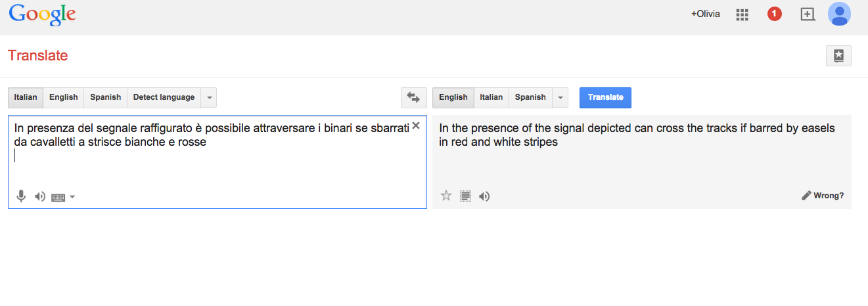Image resolution: width=868 pixels, height=306 pixels.
Task: Open the Google apps grid
Action: pyautogui.click(x=742, y=14)
